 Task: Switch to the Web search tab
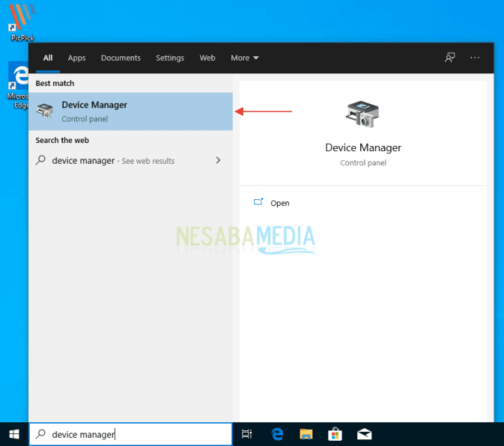pos(208,58)
